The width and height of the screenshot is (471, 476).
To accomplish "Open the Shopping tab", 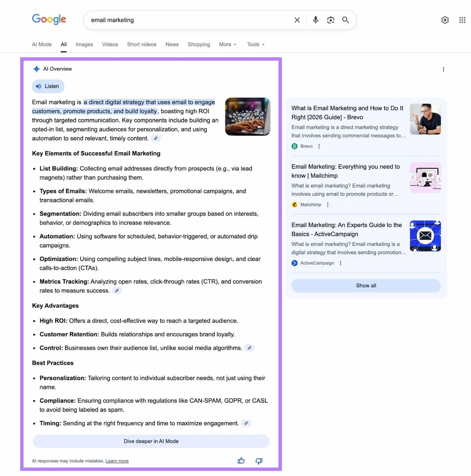I will point(199,44).
